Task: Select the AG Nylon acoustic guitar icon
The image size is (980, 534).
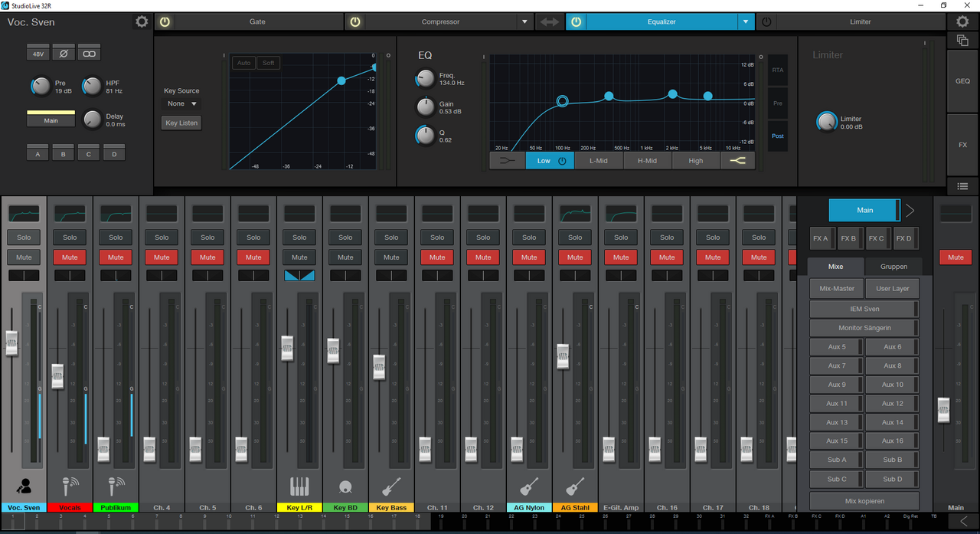Action: click(529, 486)
